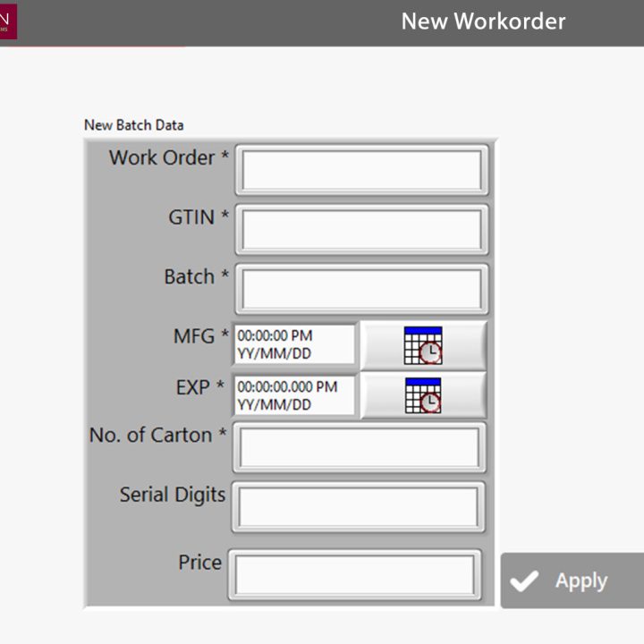
Task: Open the MFG date calendar picker
Action: pyautogui.click(x=423, y=344)
